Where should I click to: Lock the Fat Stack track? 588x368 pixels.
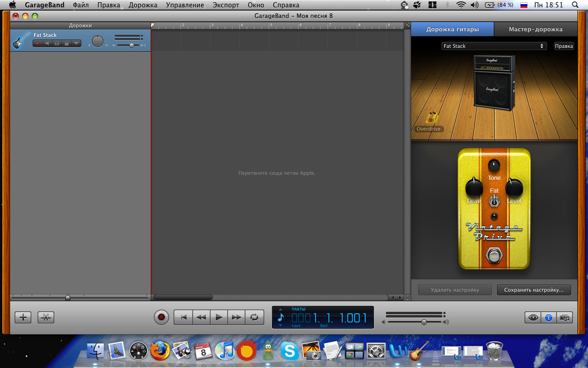tap(66, 43)
